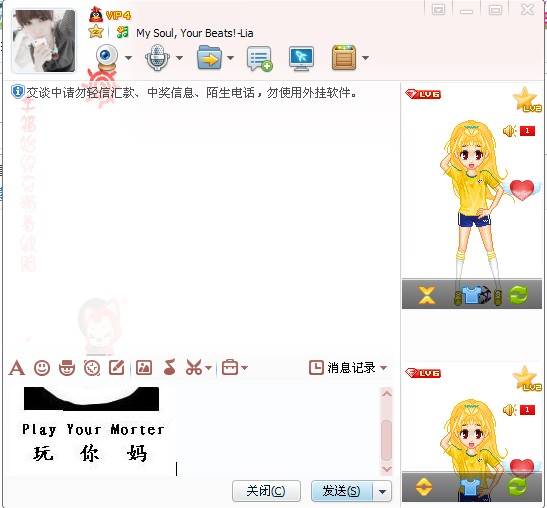Screen dimensions: 547x508
Task: Start a voice call with the microphone icon
Action: point(157,58)
